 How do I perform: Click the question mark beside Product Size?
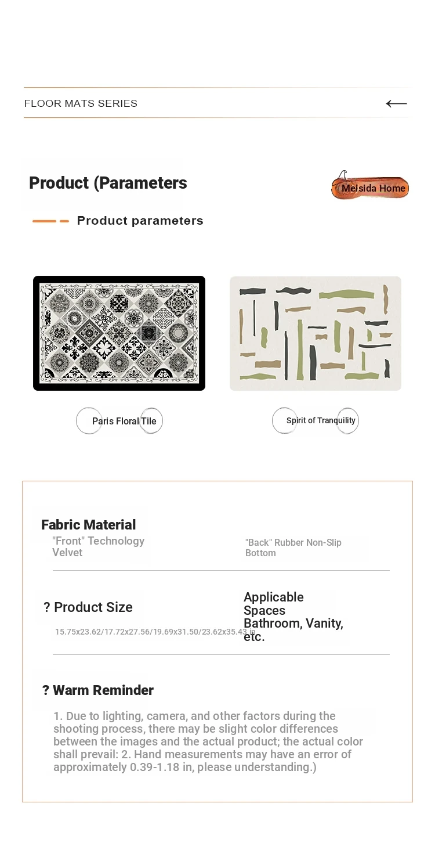(x=47, y=607)
